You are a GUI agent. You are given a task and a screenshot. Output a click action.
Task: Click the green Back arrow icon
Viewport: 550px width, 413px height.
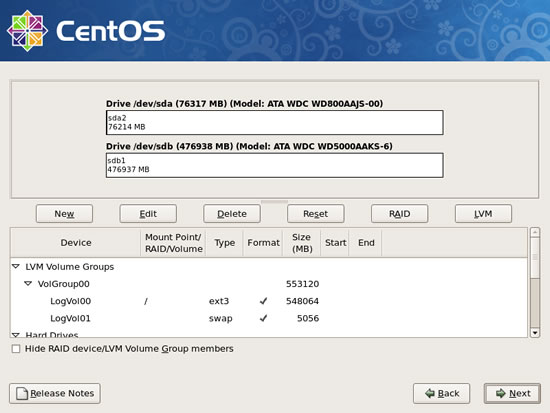click(x=430, y=393)
